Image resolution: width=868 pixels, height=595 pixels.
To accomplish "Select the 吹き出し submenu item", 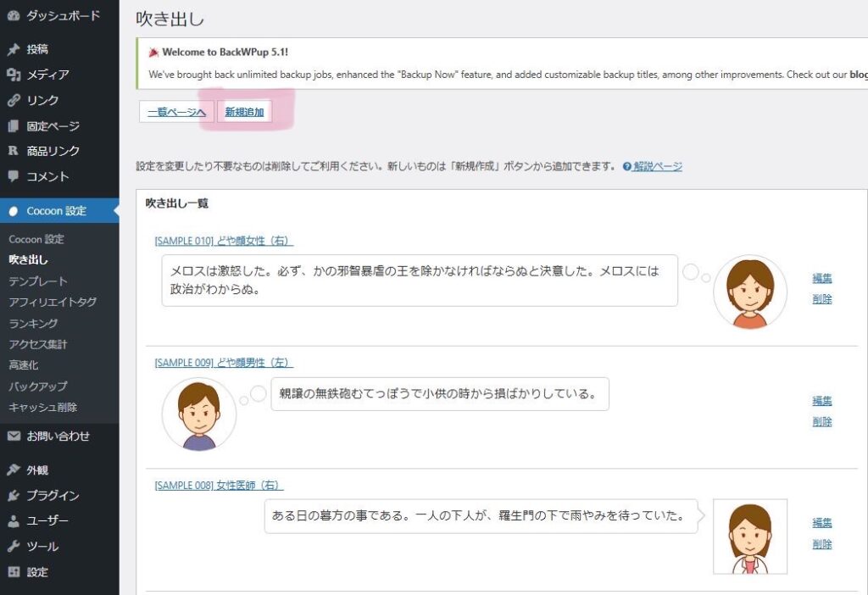I will pos(28,259).
